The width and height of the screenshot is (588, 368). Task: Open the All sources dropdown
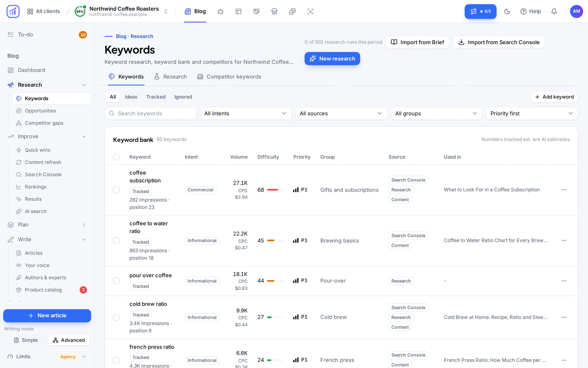341,113
